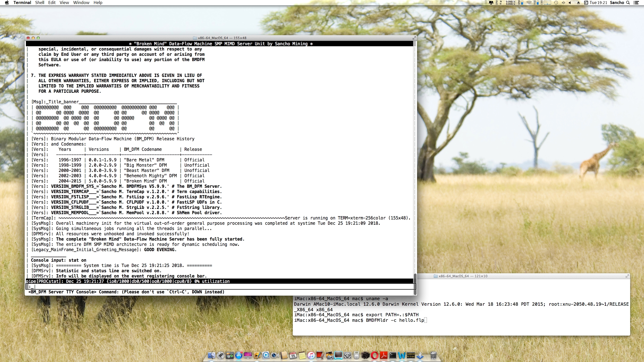Open iTunes in the Dock
The image size is (644, 362).
click(x=311, y=355)
